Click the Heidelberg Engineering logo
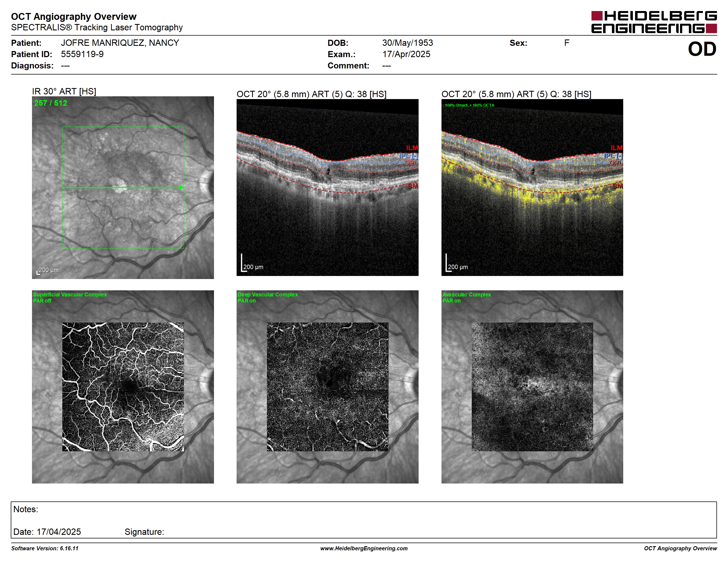 [x=654, y=22]
